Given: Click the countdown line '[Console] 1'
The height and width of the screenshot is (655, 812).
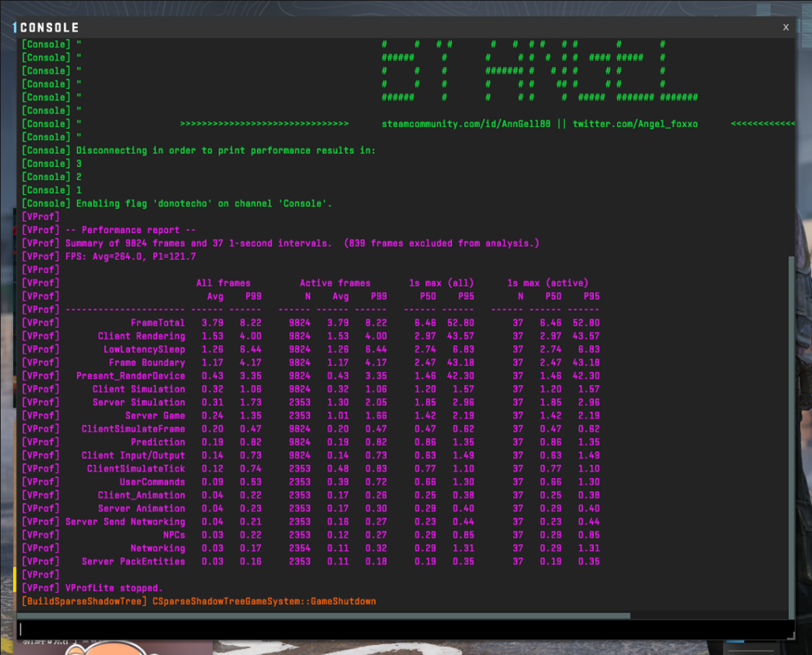Looking at the screenshot, I should pos(51,190).
